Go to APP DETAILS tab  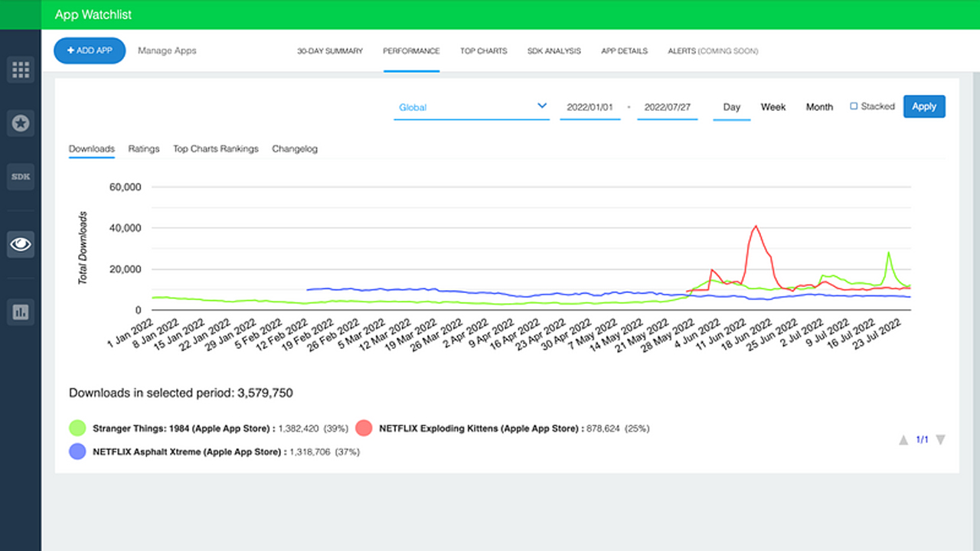pos(624,51)
